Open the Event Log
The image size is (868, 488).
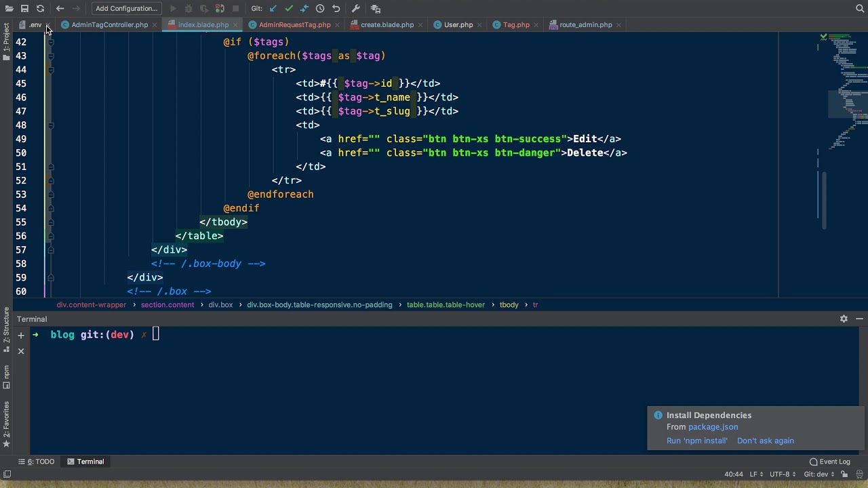pyautogui.click(x=829, y=462)
